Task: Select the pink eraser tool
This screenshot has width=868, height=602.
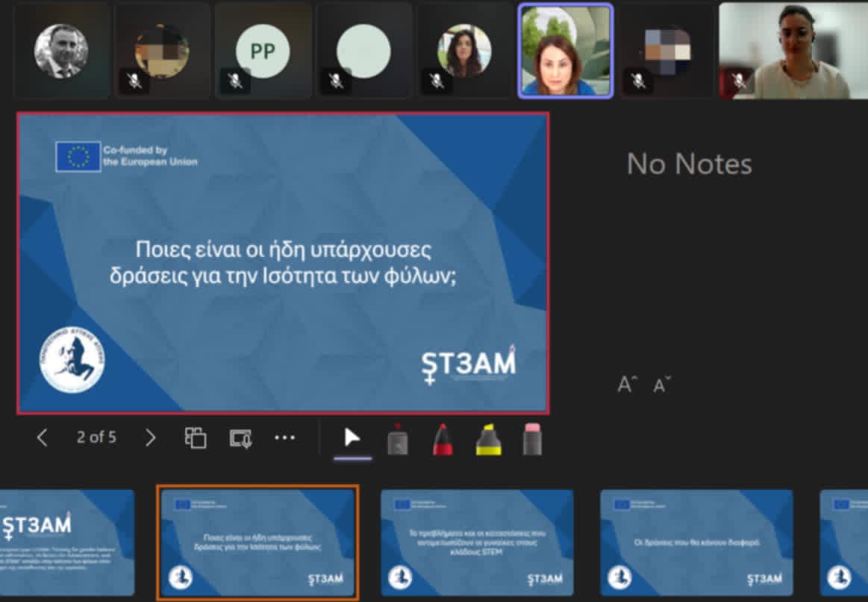Action: (x=532, y=440)
